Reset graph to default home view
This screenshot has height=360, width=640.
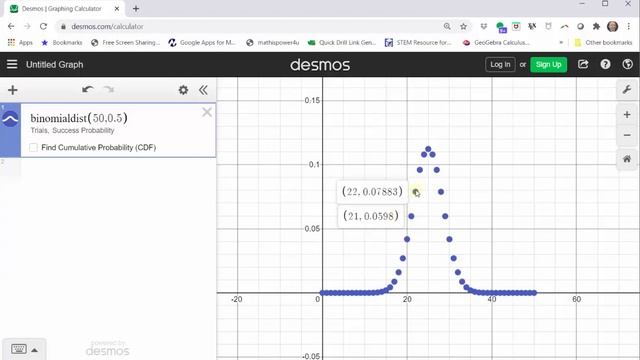[x=627, y=159]
